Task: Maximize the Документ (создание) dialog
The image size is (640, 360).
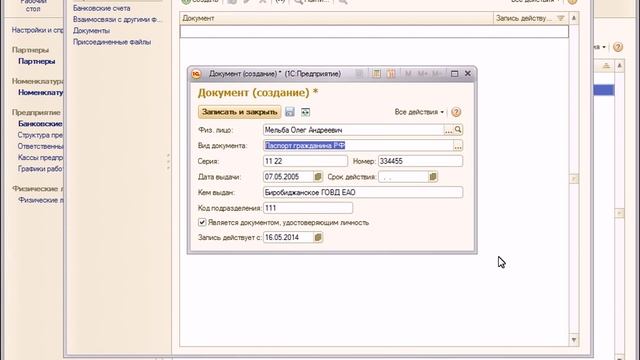Action: coord(454,73)
